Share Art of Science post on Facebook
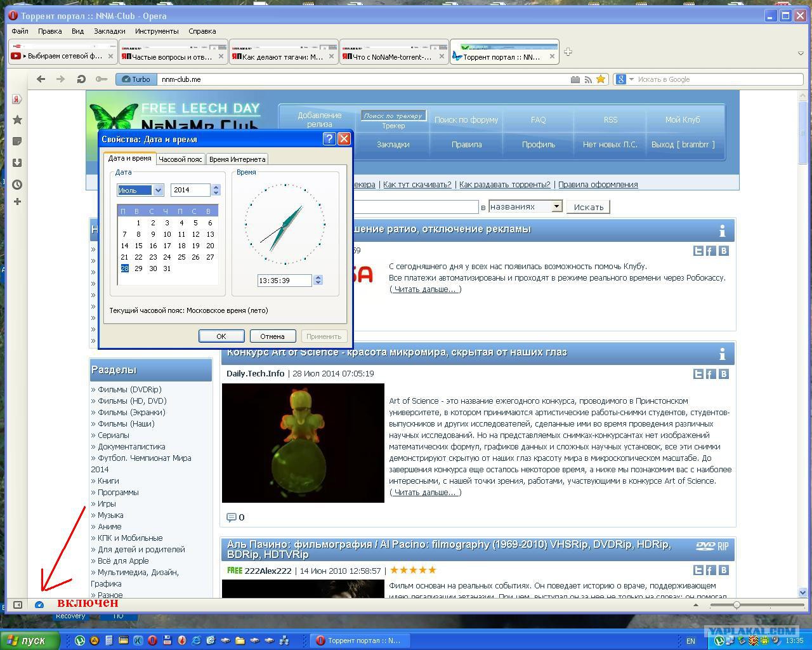 (x=710, y=374)
